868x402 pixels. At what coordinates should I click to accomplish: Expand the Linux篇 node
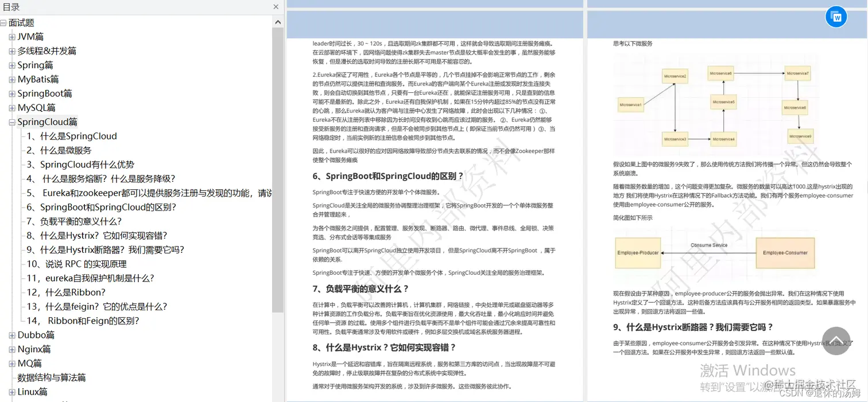point(12,392)
